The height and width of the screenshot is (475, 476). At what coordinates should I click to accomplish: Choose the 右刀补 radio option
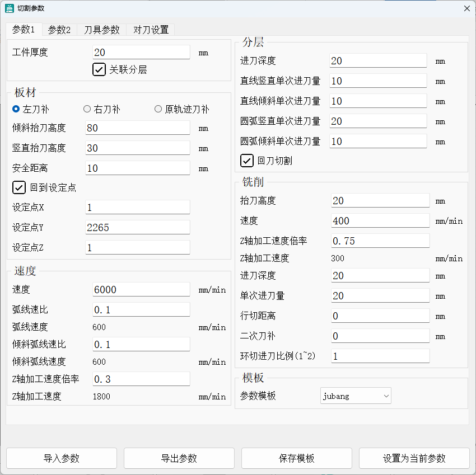pos(87,109)
